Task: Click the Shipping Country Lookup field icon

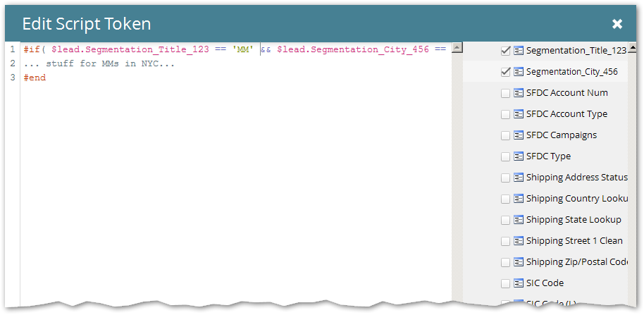Action: click(x=519, y=199)
